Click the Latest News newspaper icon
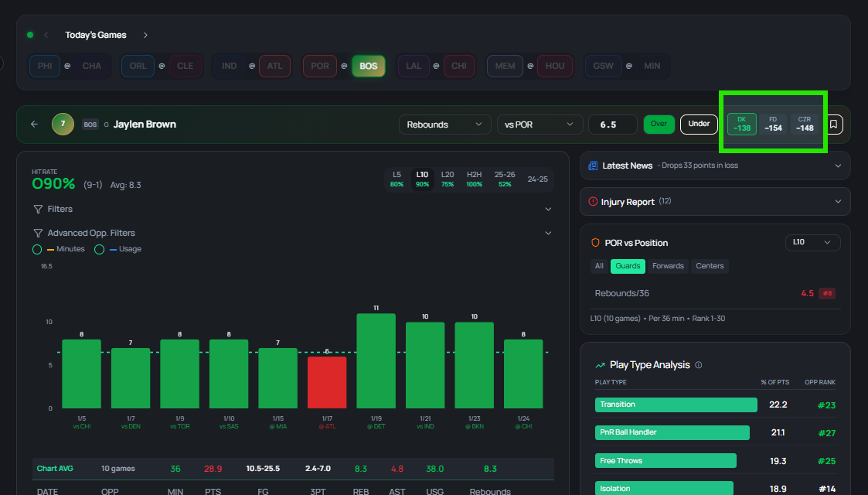The width and height of the screenshot is (868, 495). pyautogui.click(x=593, y=166)
